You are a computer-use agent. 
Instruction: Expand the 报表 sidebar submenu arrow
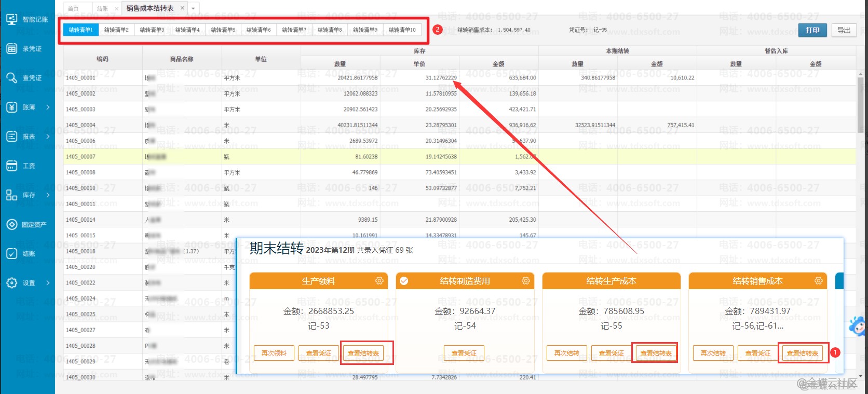[48, 137]
